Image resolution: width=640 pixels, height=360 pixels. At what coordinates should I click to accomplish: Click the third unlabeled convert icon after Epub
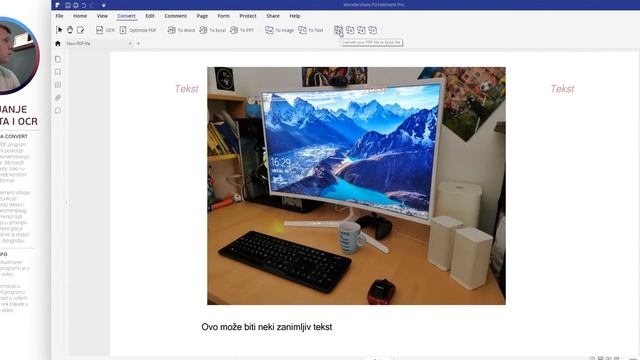pyautogui.click(x=361, y=30)
